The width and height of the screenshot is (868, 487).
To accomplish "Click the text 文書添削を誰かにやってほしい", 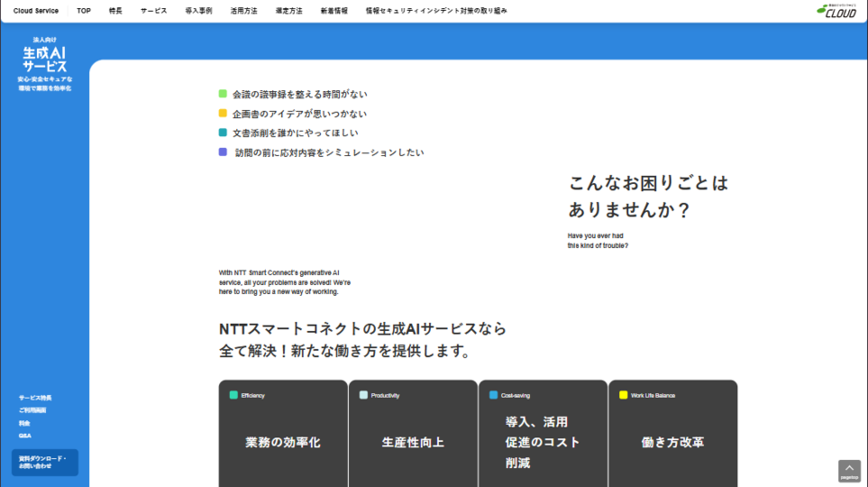I will [x=295, y=133].
